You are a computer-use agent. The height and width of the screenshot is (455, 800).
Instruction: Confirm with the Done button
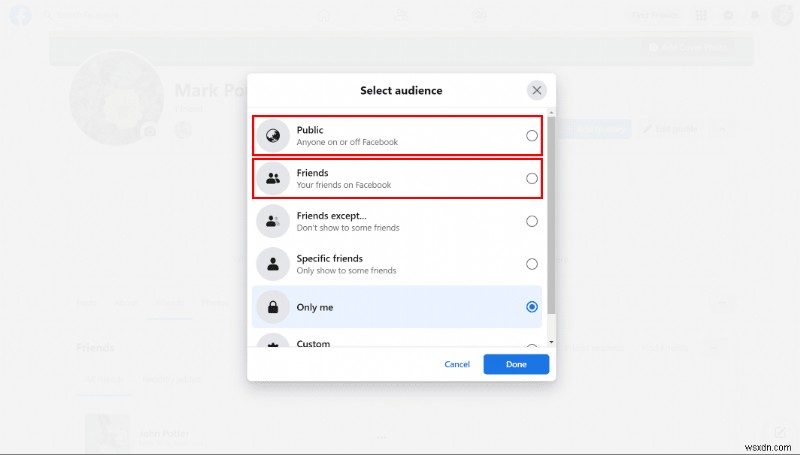click(x=516, y=364)
